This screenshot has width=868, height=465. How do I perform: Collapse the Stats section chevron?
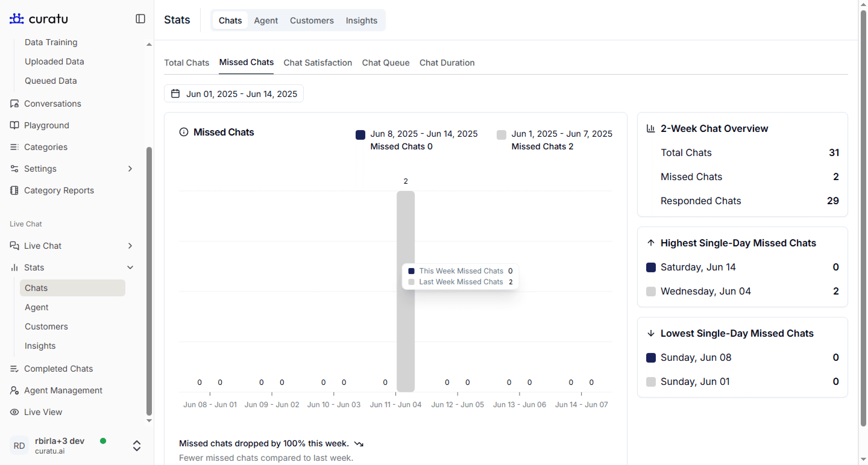[x=130, y=267]
